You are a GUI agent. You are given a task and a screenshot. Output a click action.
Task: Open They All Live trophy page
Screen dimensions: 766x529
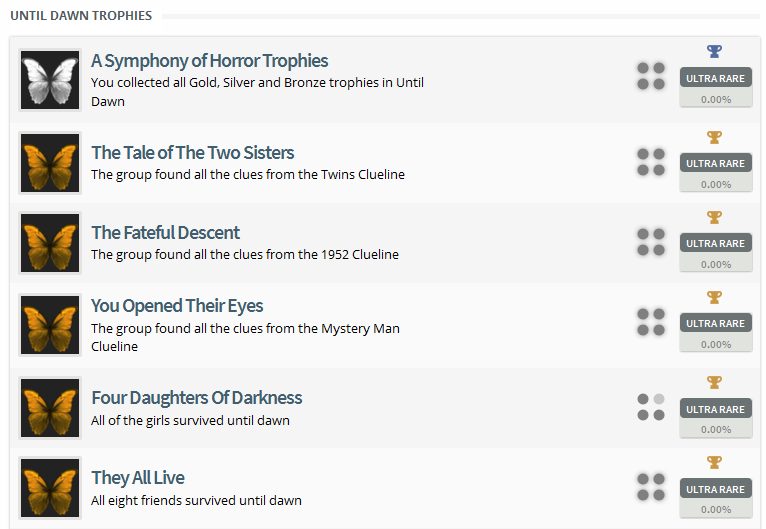click(x=138, y=478)
